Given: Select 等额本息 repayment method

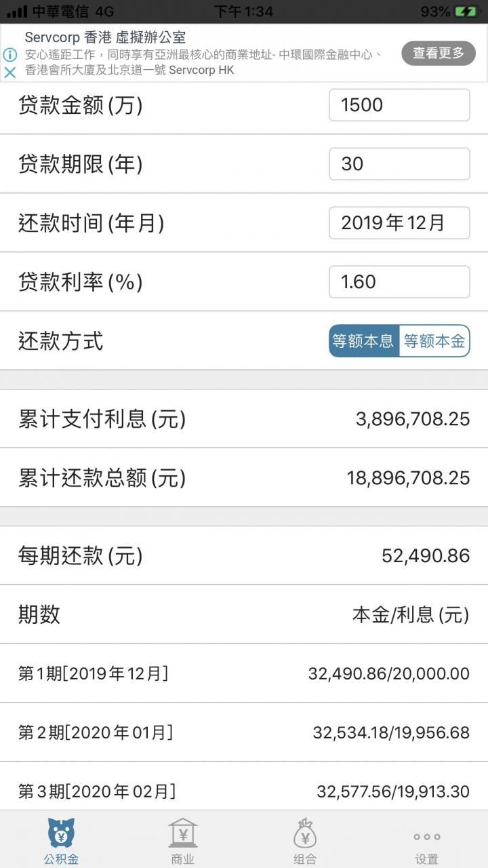Looking at the screenshot, I should (364, 341).
